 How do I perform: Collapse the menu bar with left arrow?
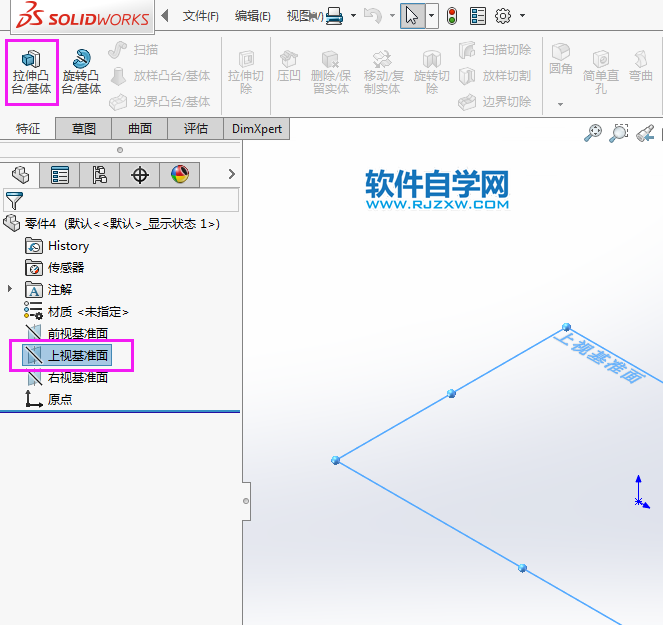pos(165,16)
